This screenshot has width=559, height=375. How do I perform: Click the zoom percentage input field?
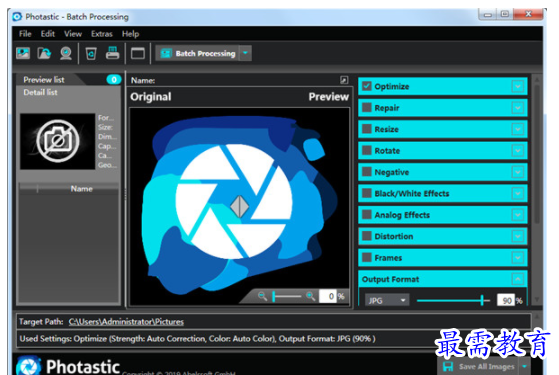click(x=328, y=296)
